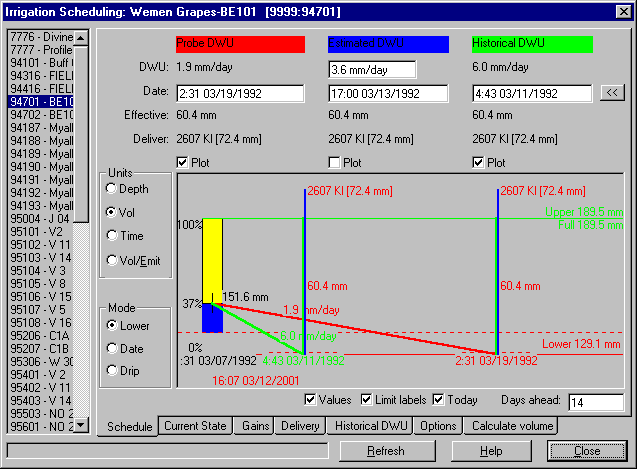Switch to the Schedule tab
This screenshot has height=469, width=637.
pyautogui.click(x=129, y=426)
